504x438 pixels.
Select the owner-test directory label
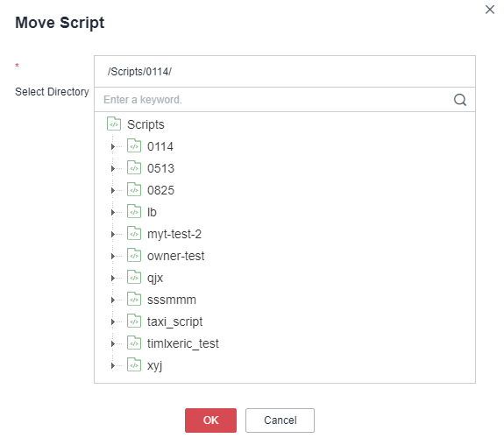176,256
